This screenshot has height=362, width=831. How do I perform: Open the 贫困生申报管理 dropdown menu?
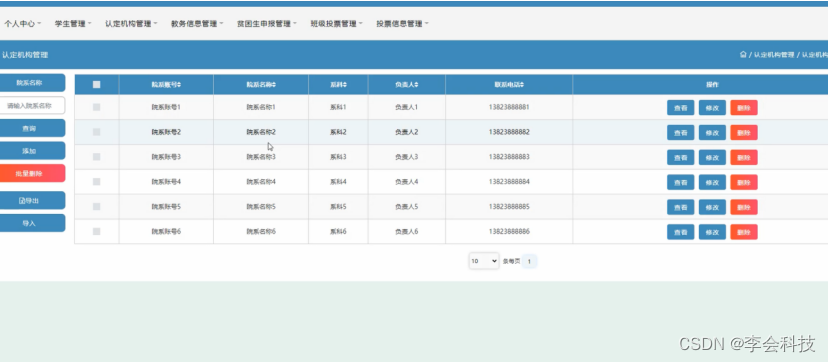pos(267,24)
